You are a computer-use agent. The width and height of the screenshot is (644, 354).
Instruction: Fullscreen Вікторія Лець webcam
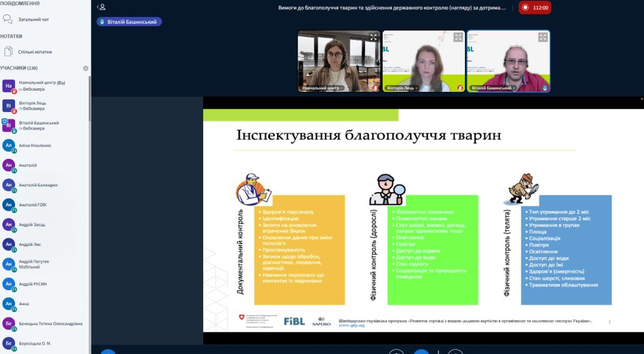click(x=458, y=38)
